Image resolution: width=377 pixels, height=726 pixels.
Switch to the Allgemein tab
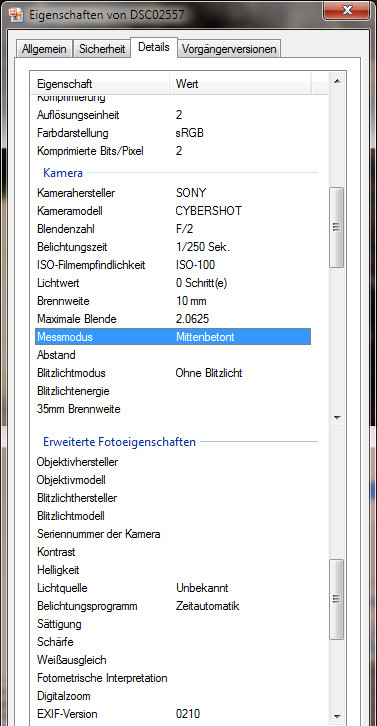point(44,49)
